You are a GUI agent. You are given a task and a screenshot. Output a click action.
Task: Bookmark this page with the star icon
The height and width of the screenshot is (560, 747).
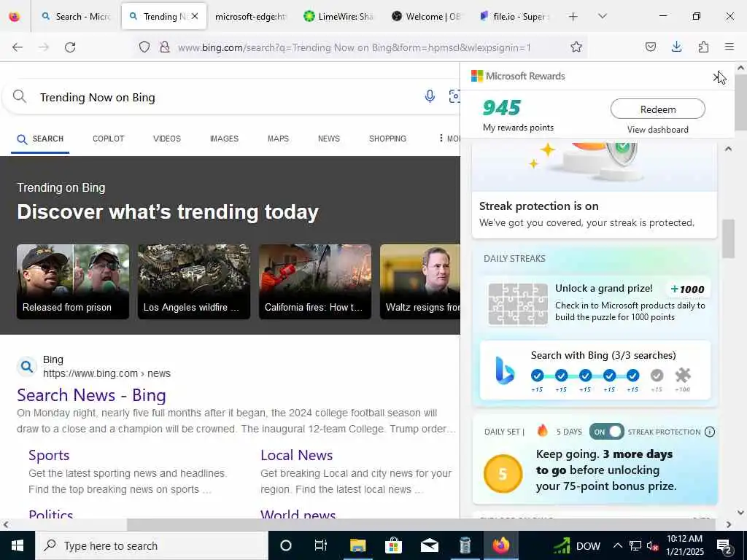click(576, 47)
